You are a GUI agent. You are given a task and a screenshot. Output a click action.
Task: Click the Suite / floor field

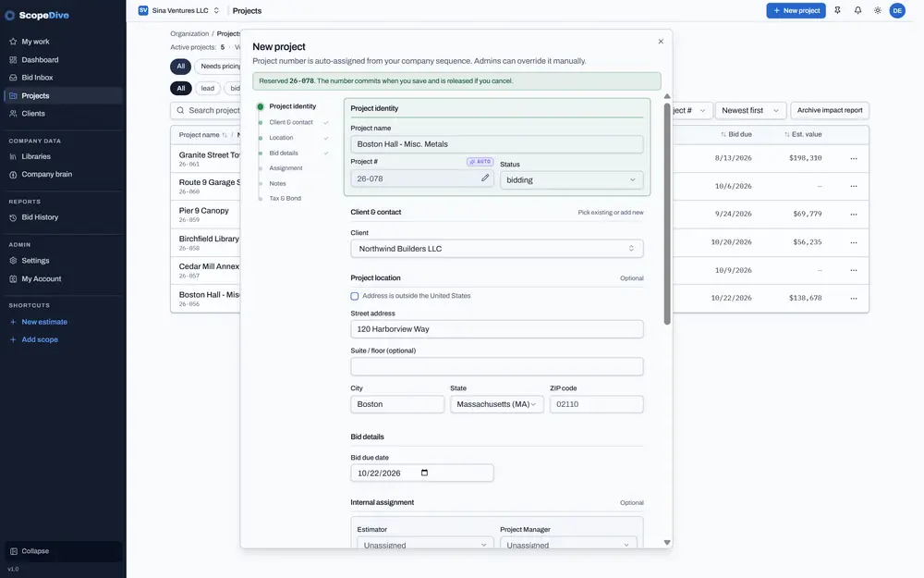click(x=497, y=366)
